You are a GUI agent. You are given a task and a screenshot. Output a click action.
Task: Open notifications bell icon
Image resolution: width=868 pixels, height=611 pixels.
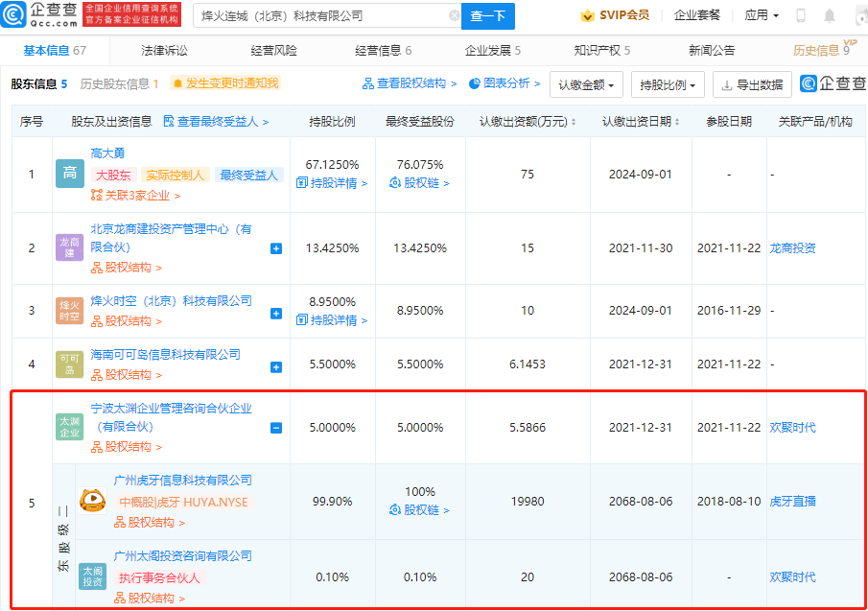[x=830, y=15]
